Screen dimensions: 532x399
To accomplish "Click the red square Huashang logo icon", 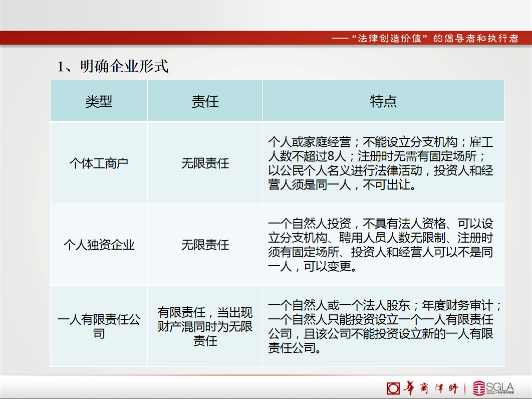I will pos(393,388).
